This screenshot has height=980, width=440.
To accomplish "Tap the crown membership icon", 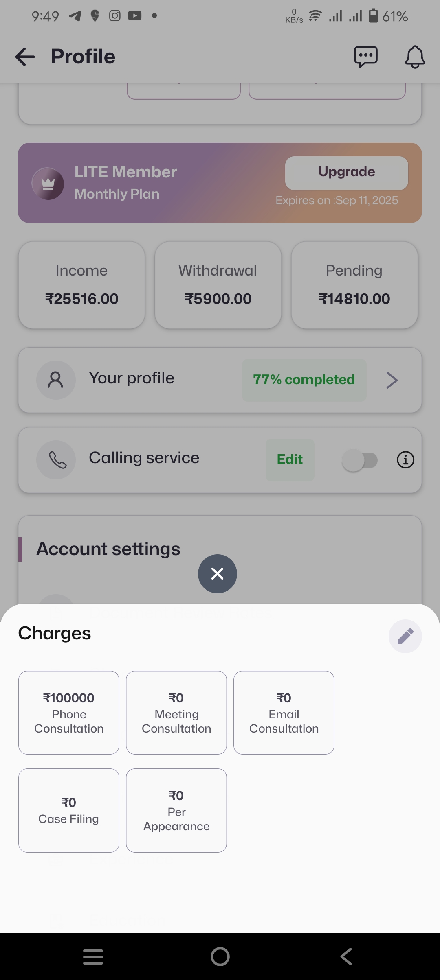I will point(48,184).
